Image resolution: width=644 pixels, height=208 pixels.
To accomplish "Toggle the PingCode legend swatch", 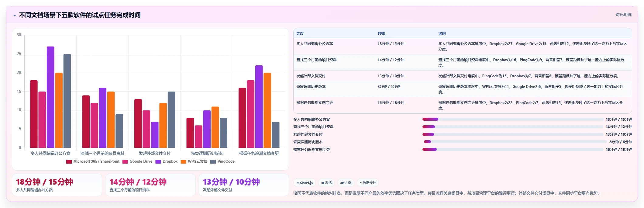I will pyautogui.click(x=213, y=161).
